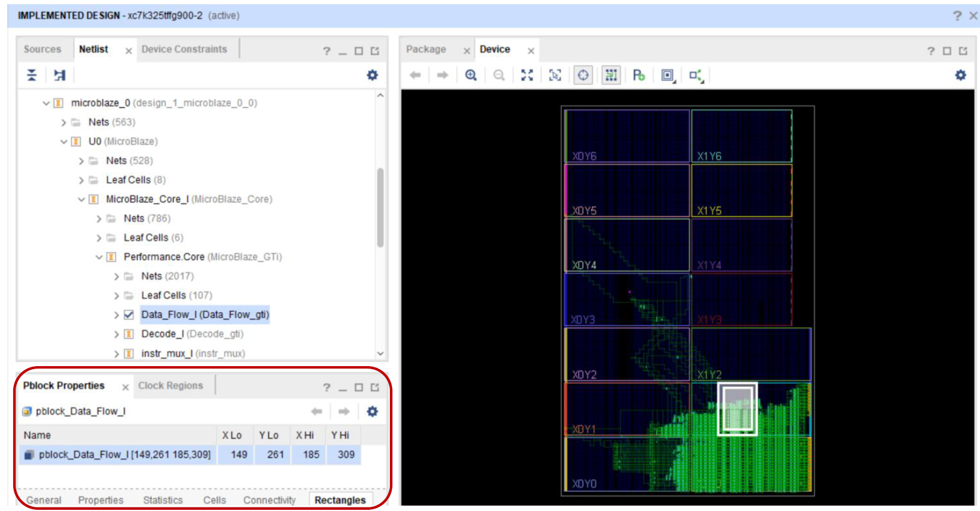This screenshot has height=511, width=980.
Task: Collapse microblaze_0 tree node
Action: tap(46, 103)
